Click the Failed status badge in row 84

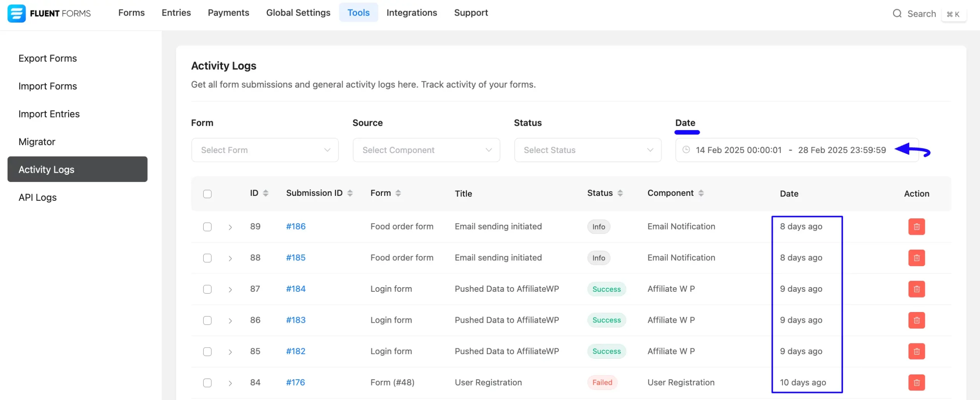coord(602,382)
